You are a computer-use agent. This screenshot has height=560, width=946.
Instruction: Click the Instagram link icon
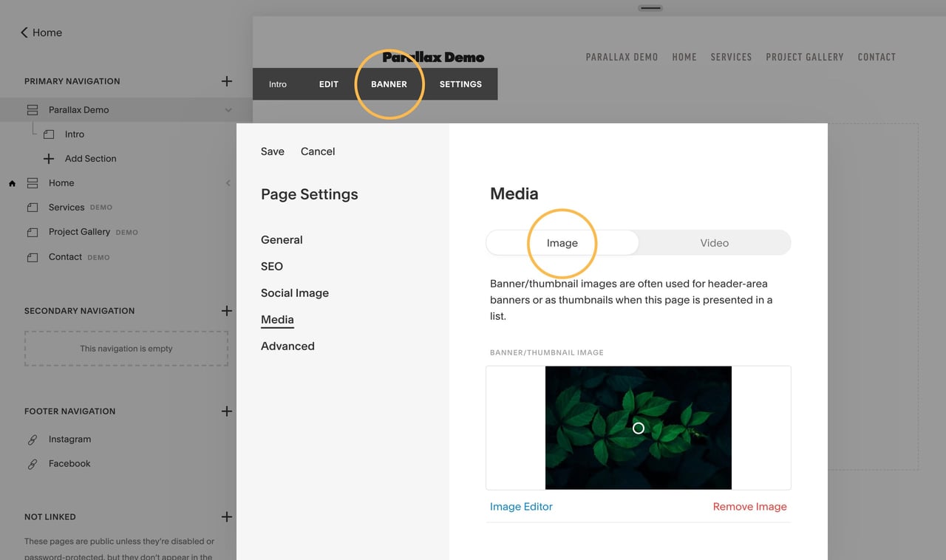tap(33, 439)
